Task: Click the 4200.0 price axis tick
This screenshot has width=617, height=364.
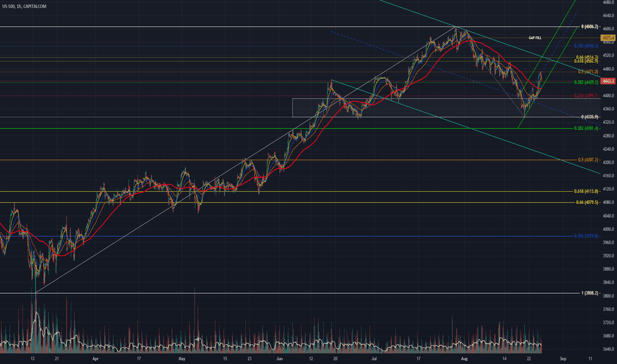Action: (608, 163)
